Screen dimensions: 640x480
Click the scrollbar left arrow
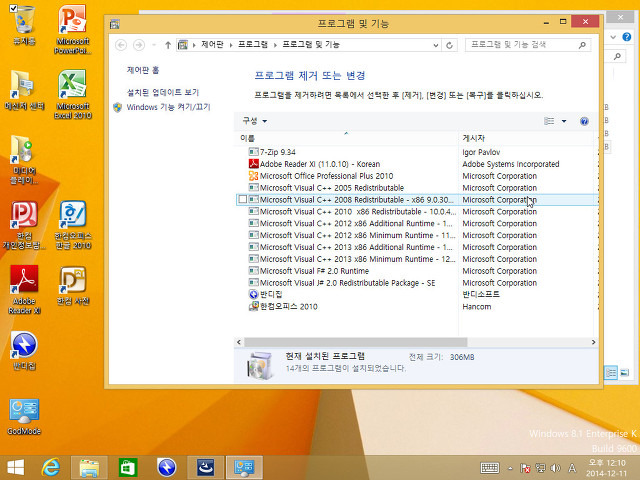pos(239,342)
